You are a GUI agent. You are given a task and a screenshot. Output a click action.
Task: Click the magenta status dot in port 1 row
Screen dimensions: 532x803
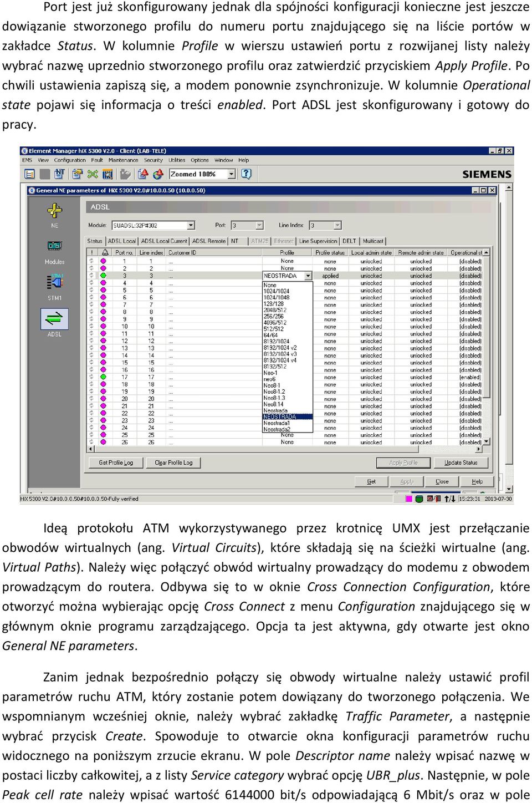103,261
